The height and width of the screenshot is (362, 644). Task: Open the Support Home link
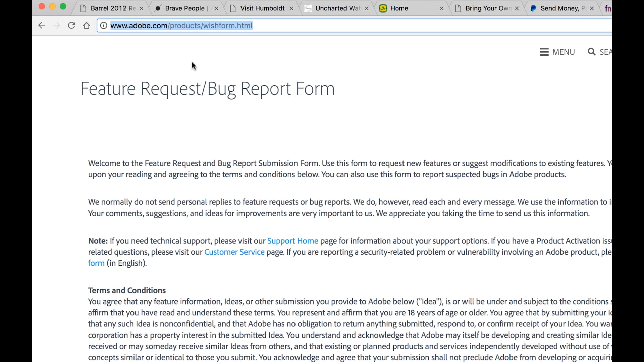click(x=292, y=241)
